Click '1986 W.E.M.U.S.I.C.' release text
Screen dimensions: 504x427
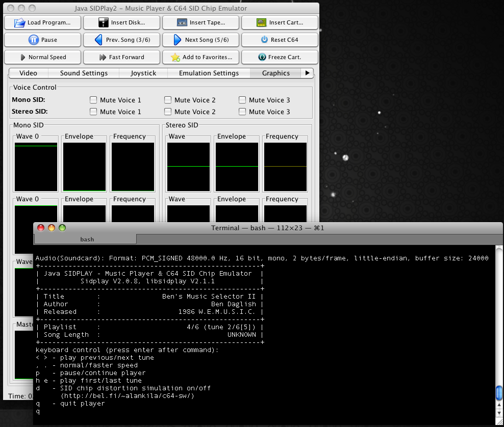point(217,312)
